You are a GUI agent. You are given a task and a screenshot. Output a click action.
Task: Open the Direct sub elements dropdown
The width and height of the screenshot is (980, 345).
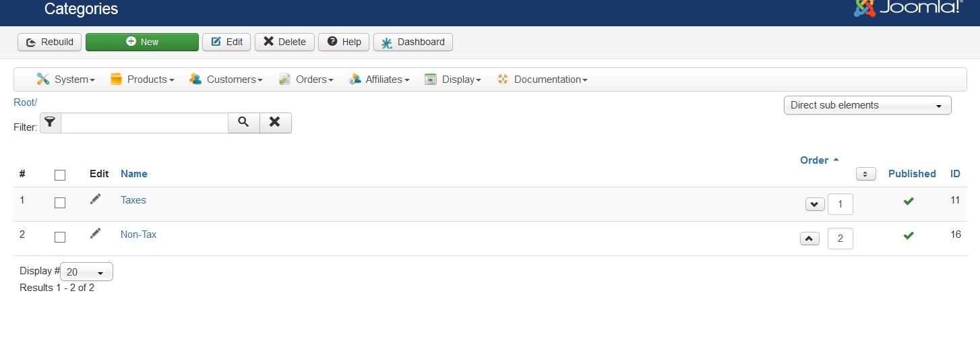pyautogui.click(x=867, y=106)
